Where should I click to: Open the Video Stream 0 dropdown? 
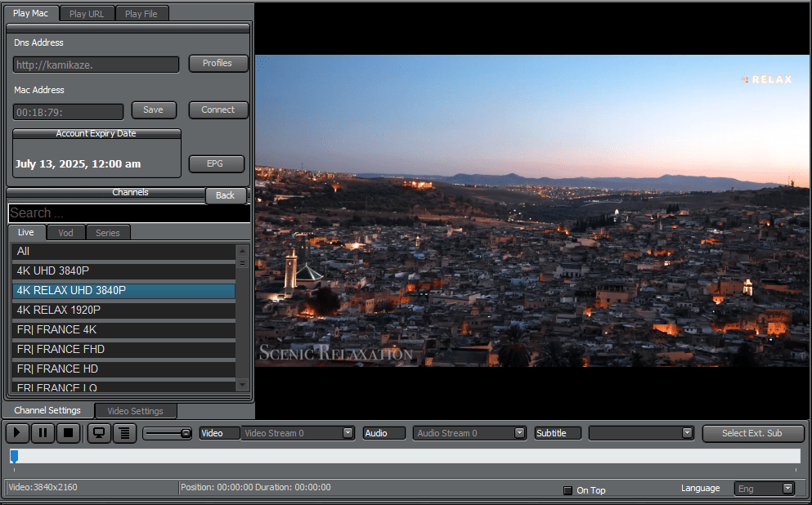coord(348,433)
